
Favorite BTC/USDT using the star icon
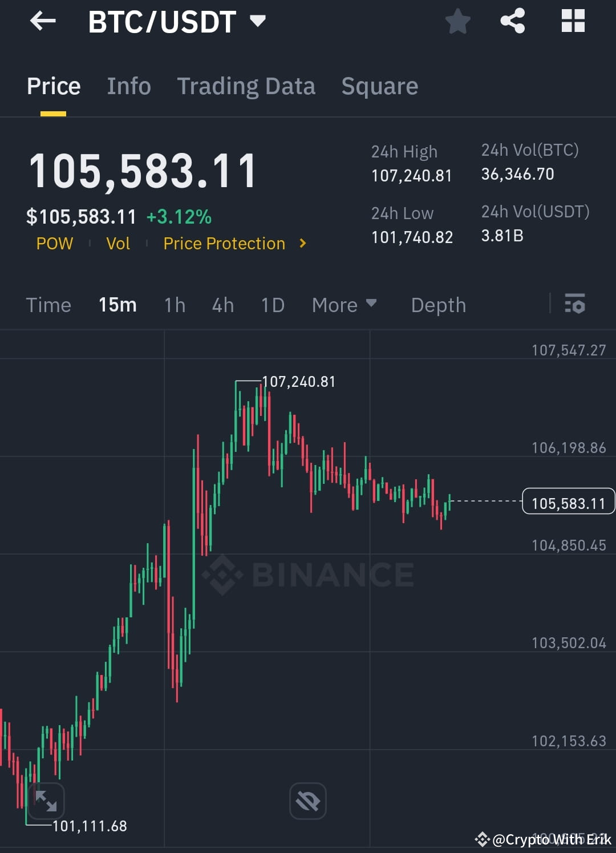pos(457,21)
